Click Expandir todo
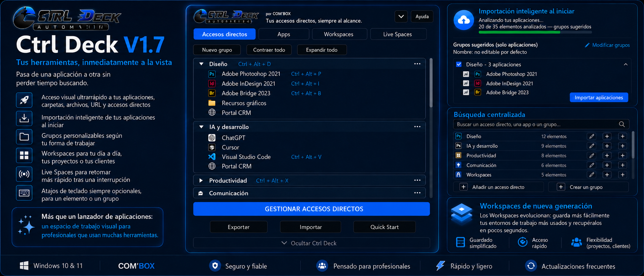Image resolution: width=644 pixels, height=276 pixels. click(322, 50)
